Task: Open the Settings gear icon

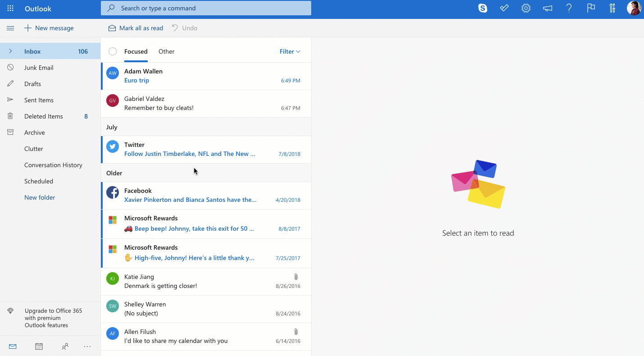Action: pos(526,8)
